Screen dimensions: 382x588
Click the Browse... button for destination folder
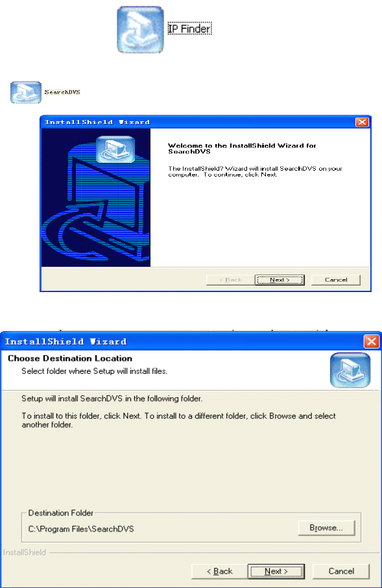(326, 528)
